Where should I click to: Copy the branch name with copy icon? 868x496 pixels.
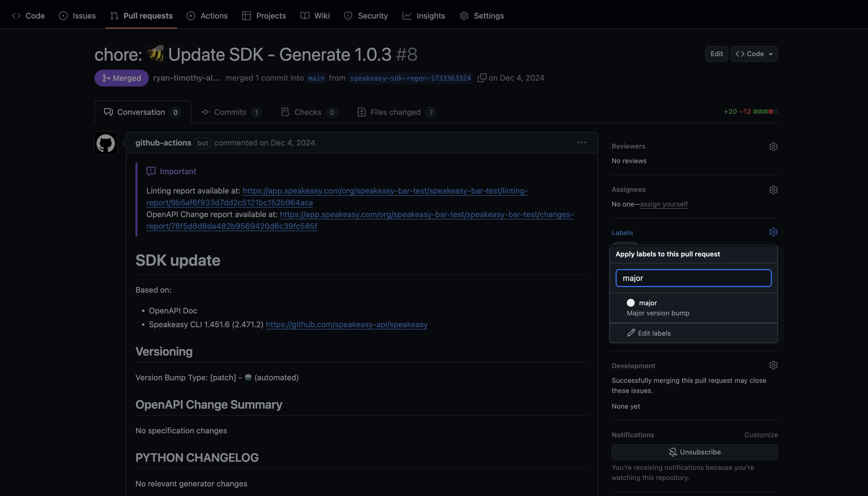[x=482, y=78]
